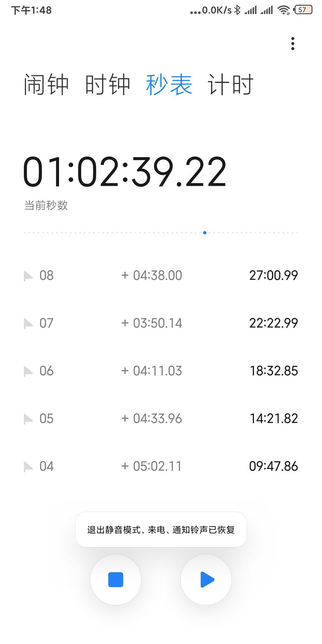Switch to 时钟 clock tab

coord(108,84)
